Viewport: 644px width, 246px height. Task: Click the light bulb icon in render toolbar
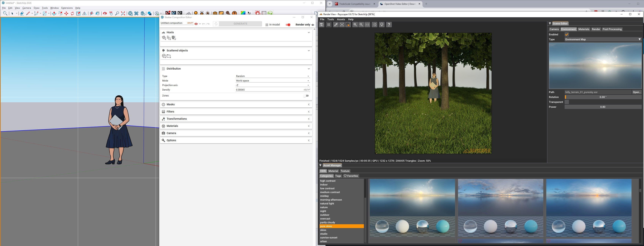click(382, 24)
